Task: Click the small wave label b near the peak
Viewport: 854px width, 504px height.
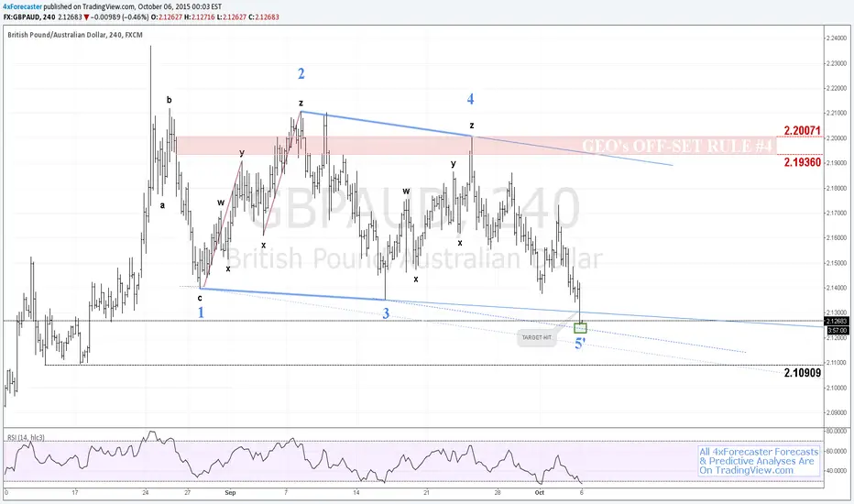Action: [x=169, y=100]
